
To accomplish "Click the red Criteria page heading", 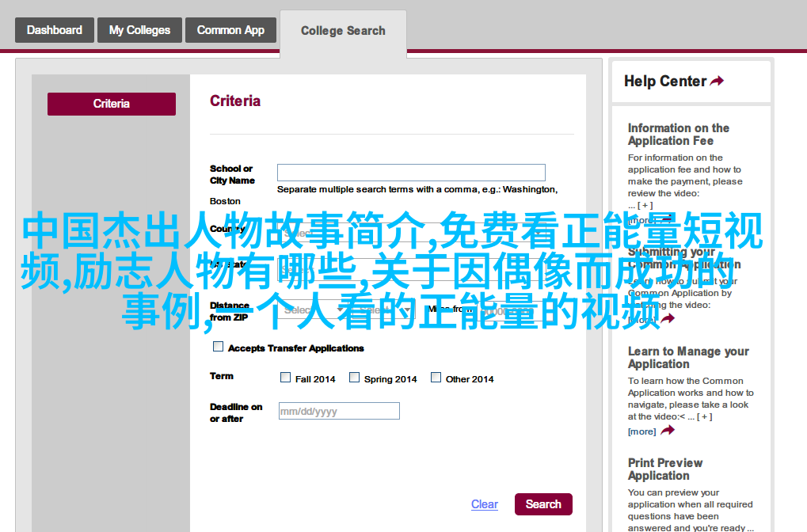I will coord(235,101).
